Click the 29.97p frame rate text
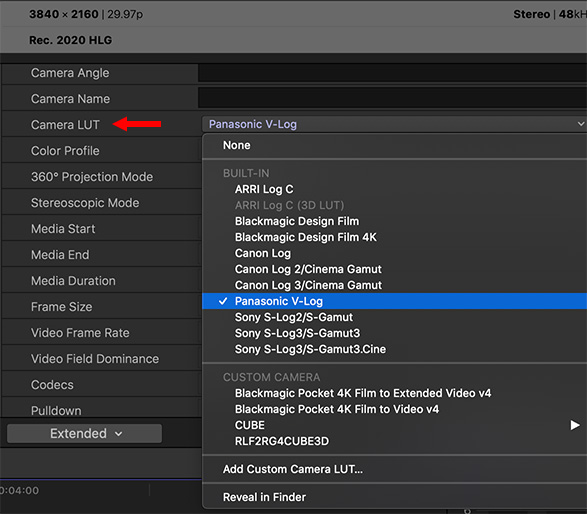587x514 pixels. click(x=125, y=14)
